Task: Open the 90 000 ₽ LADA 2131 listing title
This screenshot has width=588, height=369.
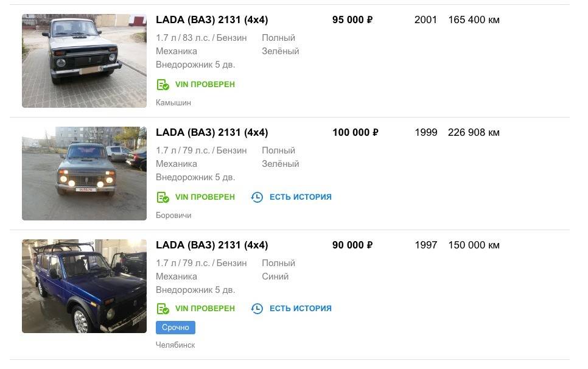Action: [x=212, y=245]
